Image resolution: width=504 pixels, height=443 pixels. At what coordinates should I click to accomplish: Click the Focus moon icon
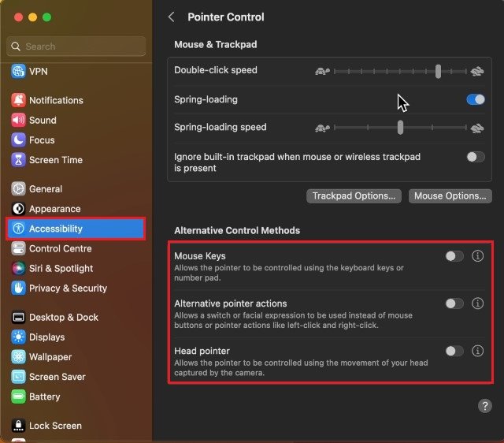(18, 140)
